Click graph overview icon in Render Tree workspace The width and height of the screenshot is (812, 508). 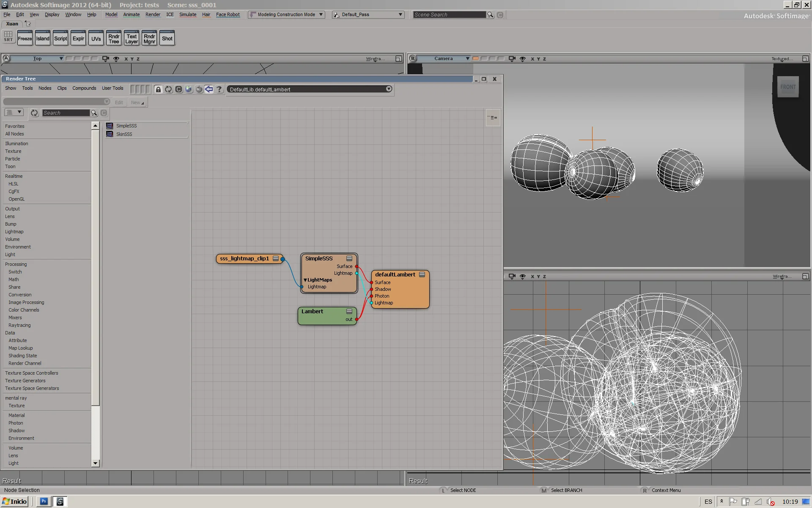[x=493, y=118]
